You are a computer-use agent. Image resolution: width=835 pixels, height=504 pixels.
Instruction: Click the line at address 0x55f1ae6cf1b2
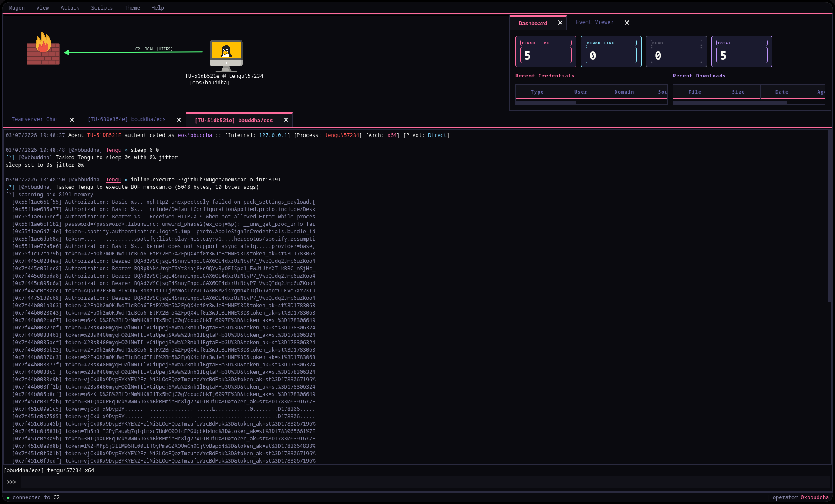pos(164,224)
